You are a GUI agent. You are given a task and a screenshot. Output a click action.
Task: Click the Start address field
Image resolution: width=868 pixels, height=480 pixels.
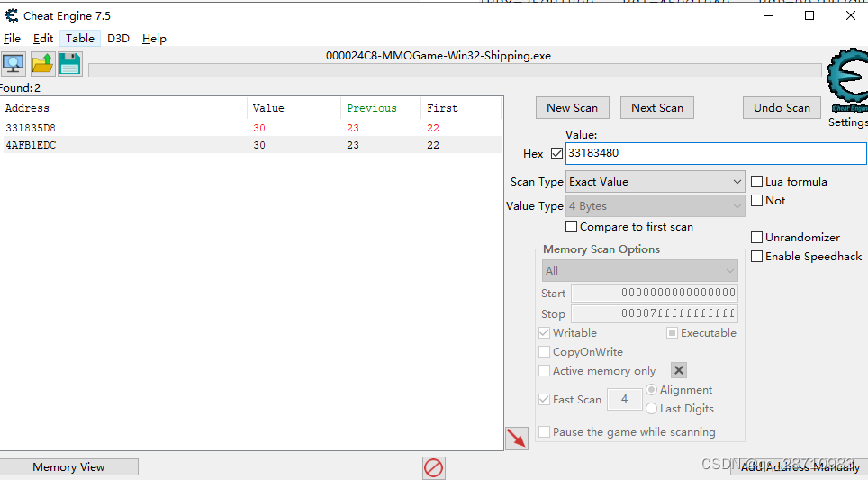coord(655,293)
